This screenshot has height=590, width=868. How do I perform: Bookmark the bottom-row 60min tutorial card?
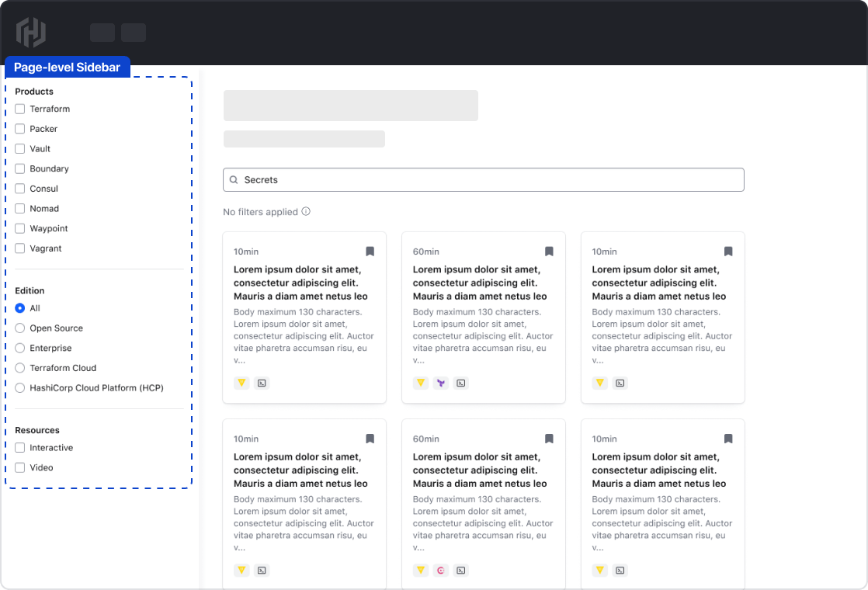point(549,439)
